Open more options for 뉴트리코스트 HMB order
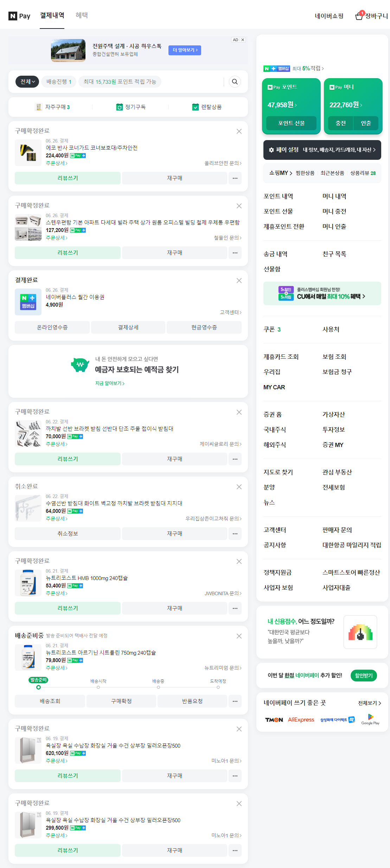 (235, 608)
